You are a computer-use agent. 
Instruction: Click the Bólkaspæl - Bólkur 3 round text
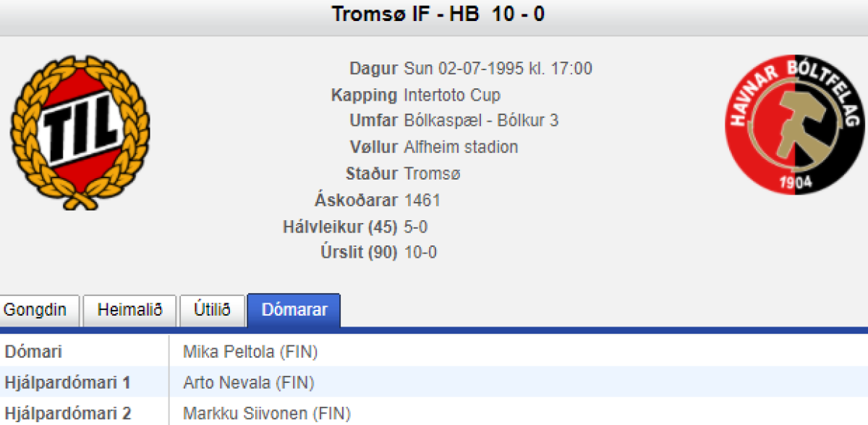(x=481, y=121)
